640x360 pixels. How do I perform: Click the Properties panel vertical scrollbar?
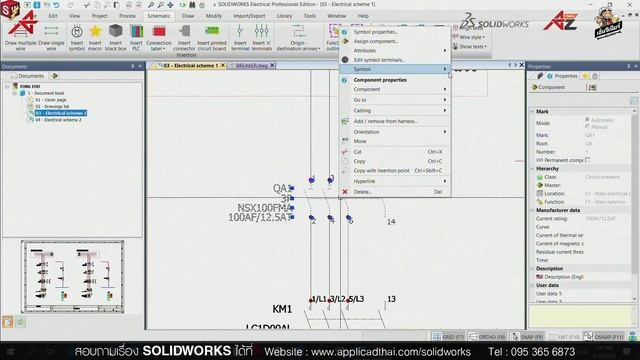coord(634,204)
